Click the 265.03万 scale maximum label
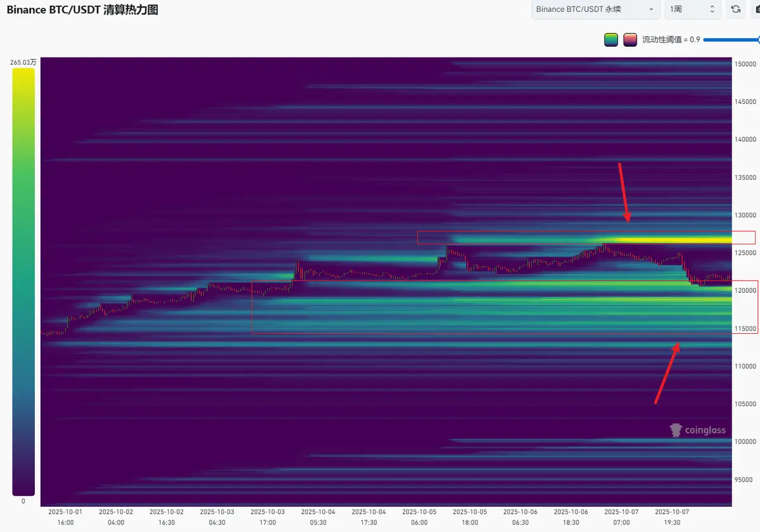760x532 pixels. (x=23, y=62)
